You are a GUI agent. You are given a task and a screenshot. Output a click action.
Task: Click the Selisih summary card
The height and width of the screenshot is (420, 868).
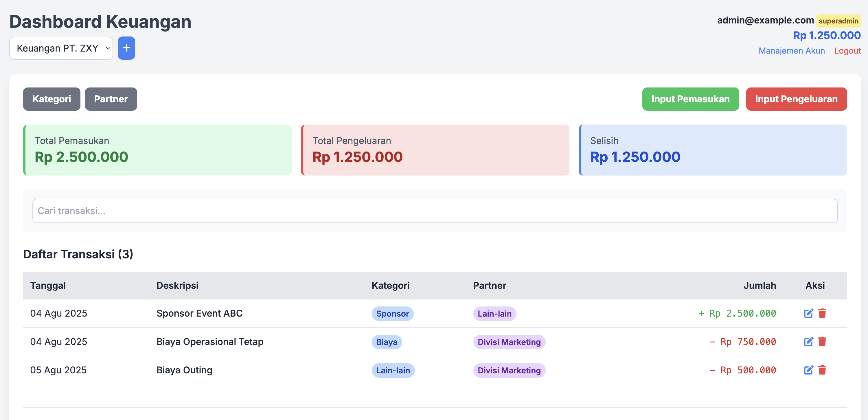pyautogui.click(x=713, y=150)
